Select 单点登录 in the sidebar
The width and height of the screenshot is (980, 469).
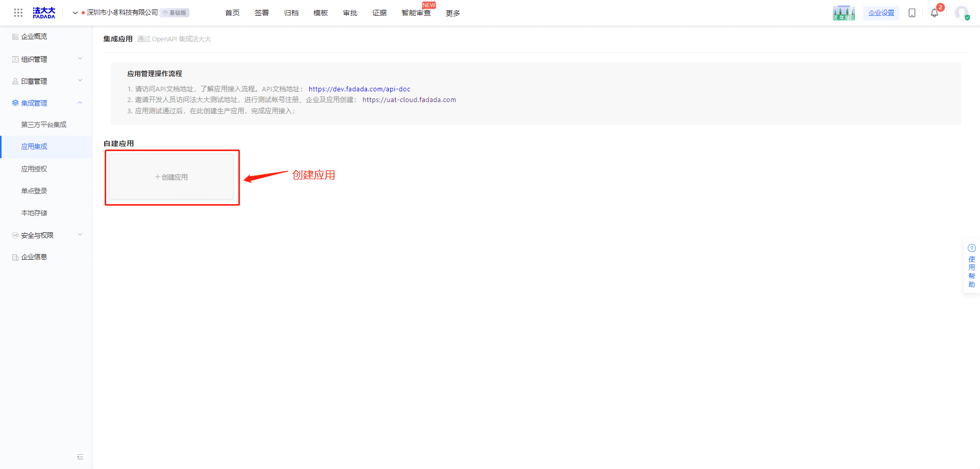pos(34,191)
